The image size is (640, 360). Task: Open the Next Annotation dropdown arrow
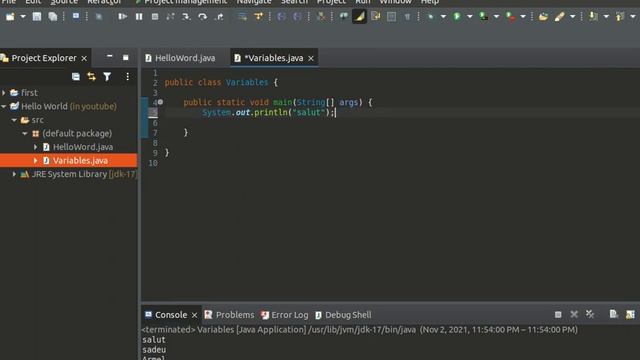coord(606,17)
